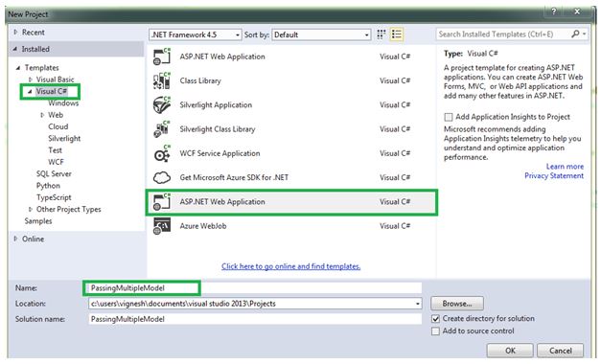The image size is (601, 364).
Task: Switch to medium icons list view
Action: point(397,34)
